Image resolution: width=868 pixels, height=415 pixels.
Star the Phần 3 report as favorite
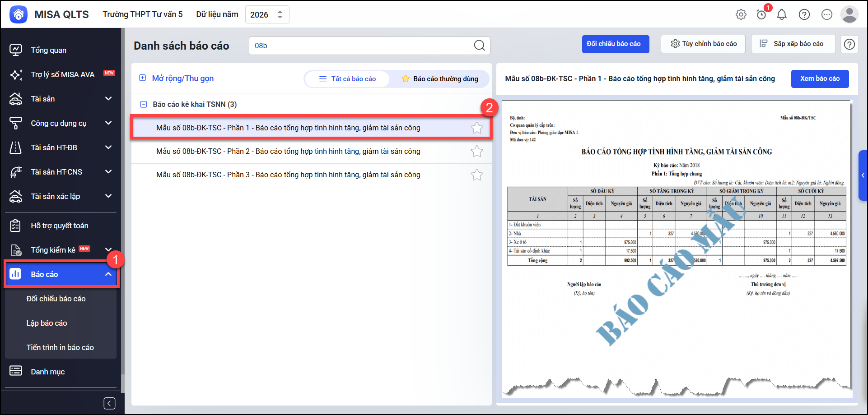(x=476, y=175)
